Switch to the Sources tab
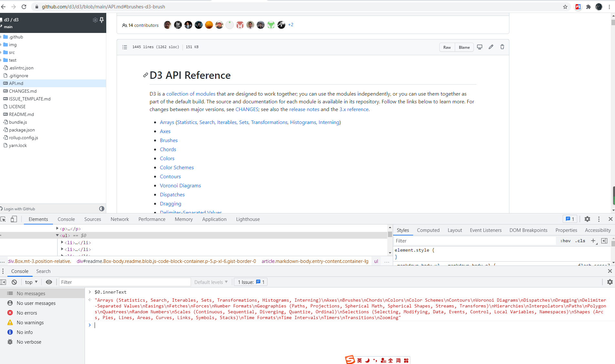Viewport: 615px width, 364px height. 93,219
